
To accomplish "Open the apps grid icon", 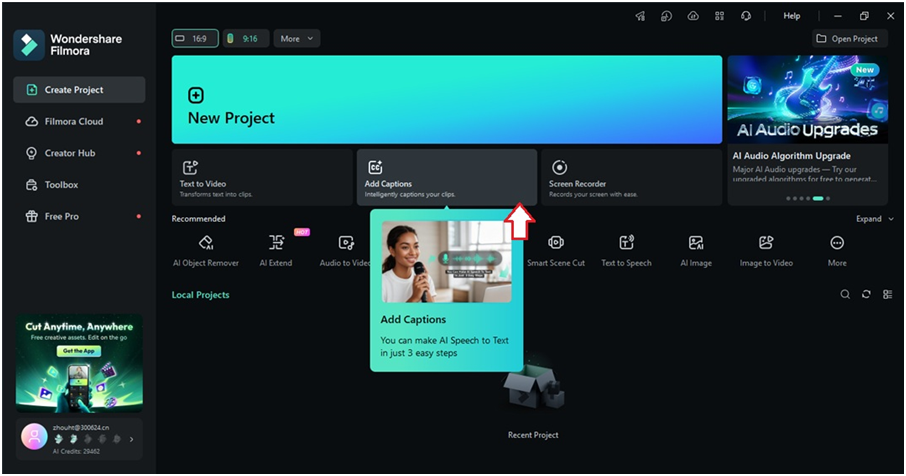I will (719, 16).
